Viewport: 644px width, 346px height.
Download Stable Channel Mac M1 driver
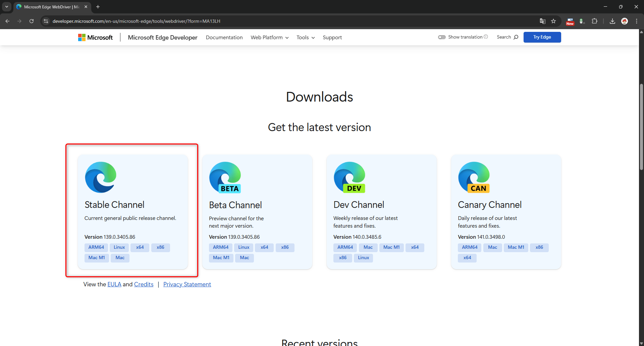[97, 258]
